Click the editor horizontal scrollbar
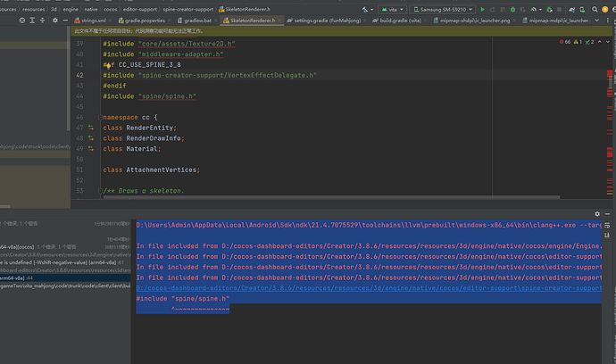This screenshot has width=616, height=364. pos(331,197)
